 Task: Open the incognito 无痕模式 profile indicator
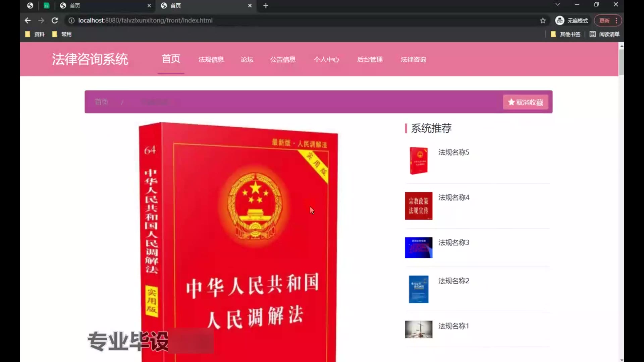(x=572, y=20)
